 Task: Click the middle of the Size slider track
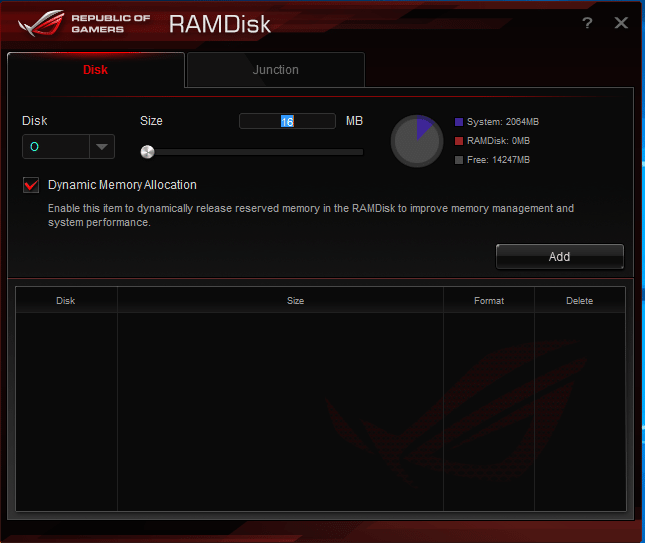[252, 152]
